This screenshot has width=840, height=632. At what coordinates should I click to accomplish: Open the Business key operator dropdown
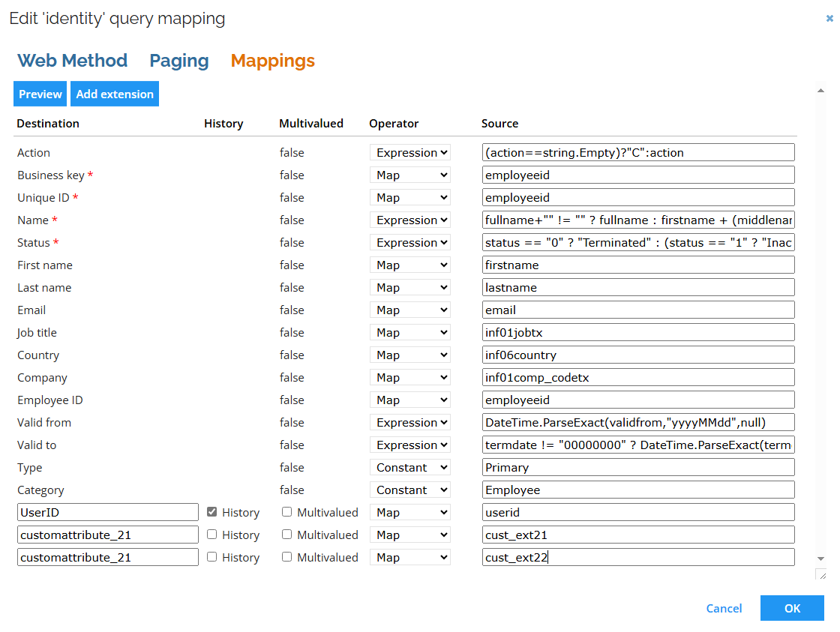point(409,175)
